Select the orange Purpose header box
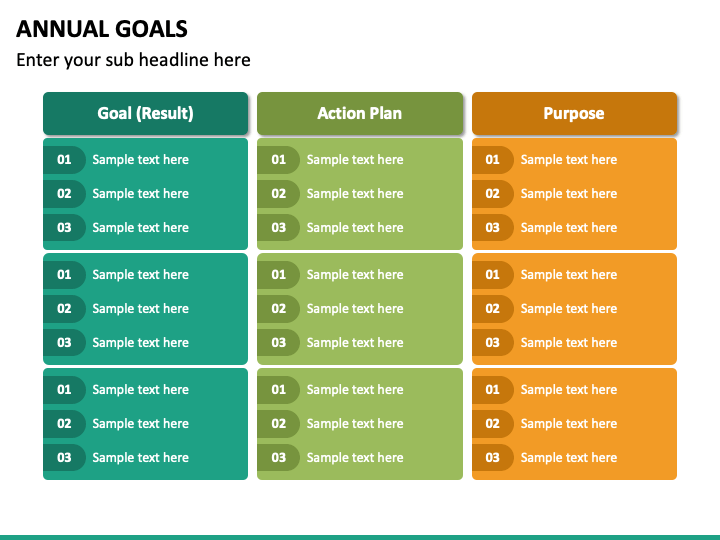Viewport: 720px width, 540px height. [x=574, y=113]
